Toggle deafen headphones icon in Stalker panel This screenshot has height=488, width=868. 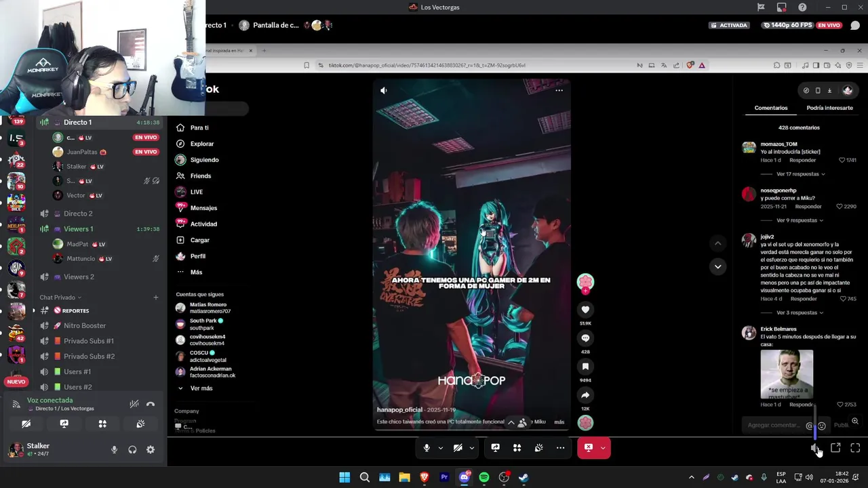click(132, 449)
